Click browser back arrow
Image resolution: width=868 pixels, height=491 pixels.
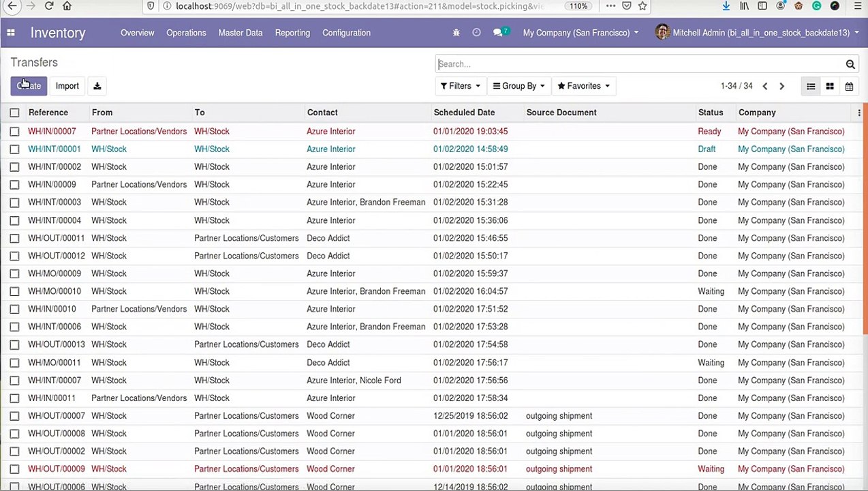(12, 6)
